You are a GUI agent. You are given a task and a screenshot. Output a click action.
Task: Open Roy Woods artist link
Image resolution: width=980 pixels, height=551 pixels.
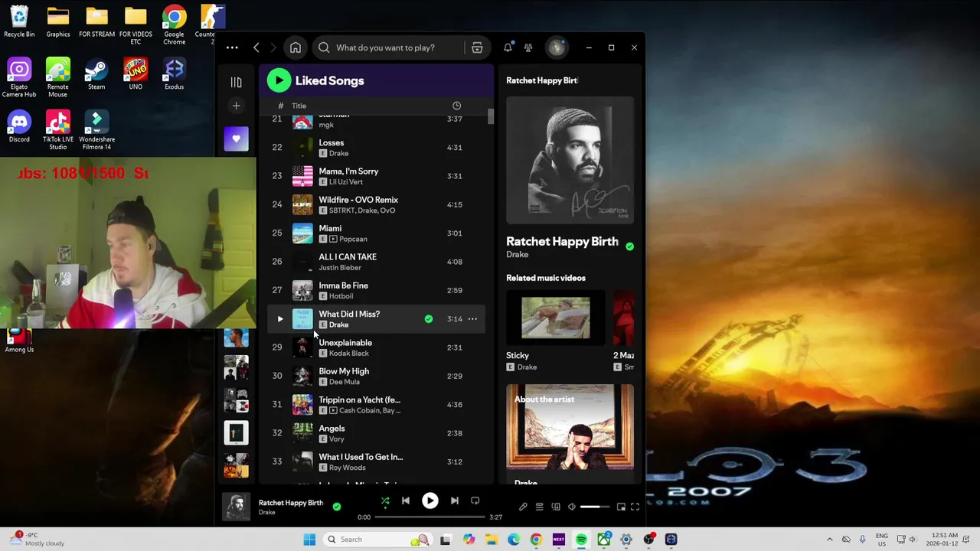(347, 468)
